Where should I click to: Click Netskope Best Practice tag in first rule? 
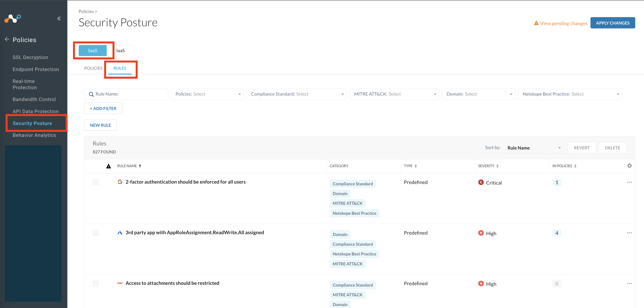tap(354, 213)
